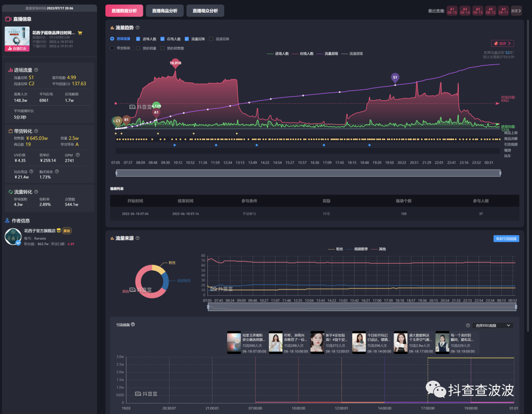This screenshot has height=414, width=532.
Task: Switch to 直播商品分析 tab
Action: (165, 11)
